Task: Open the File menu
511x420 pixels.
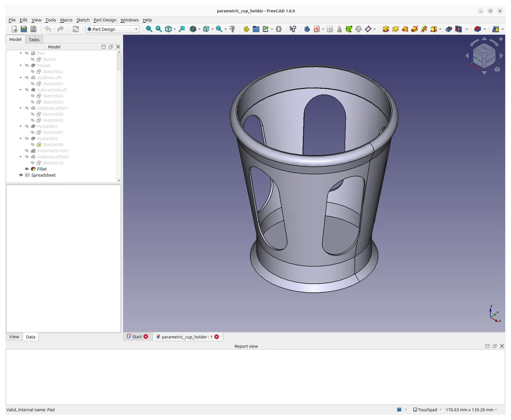Action: click(12, 20)
